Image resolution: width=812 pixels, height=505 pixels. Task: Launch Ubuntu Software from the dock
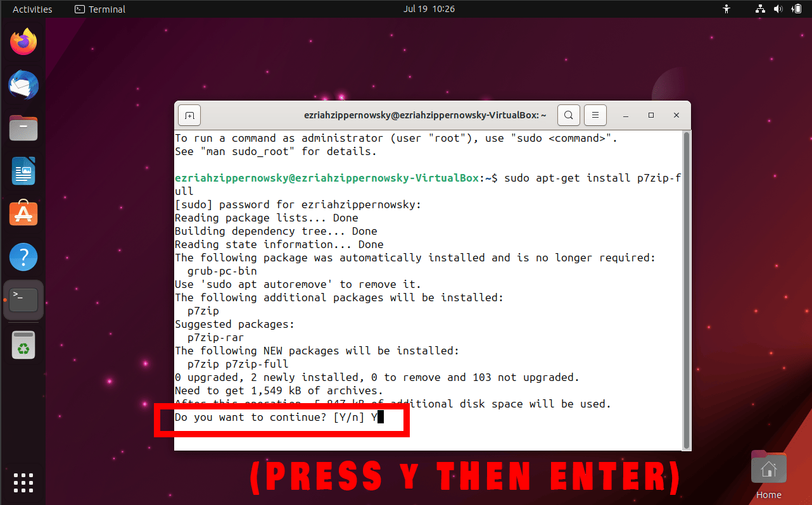tap(23, 214)
